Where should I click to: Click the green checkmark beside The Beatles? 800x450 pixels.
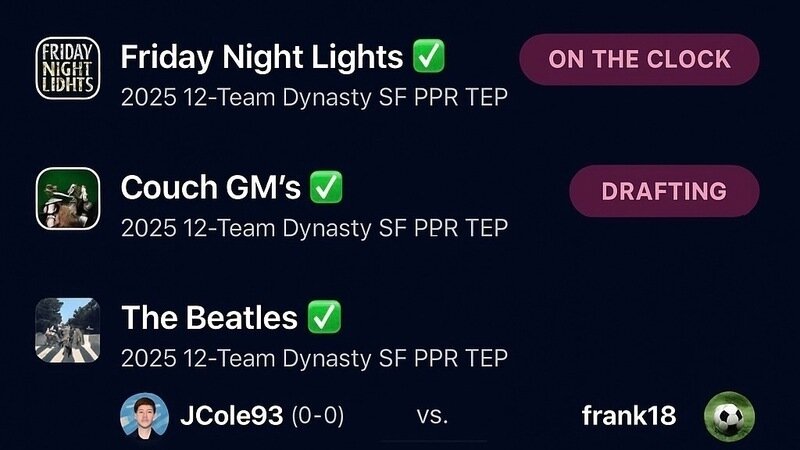click(x=325, y=318)
